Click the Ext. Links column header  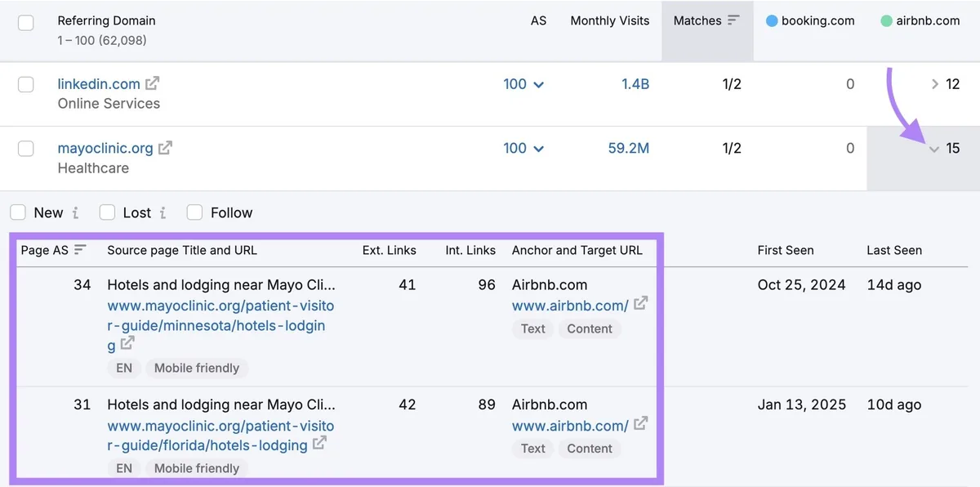(390, 250)
